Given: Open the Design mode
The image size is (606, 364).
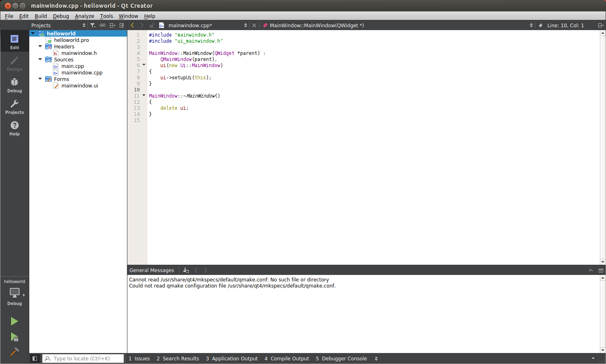Looking at the screenshot, I should (x=15, y=64).
